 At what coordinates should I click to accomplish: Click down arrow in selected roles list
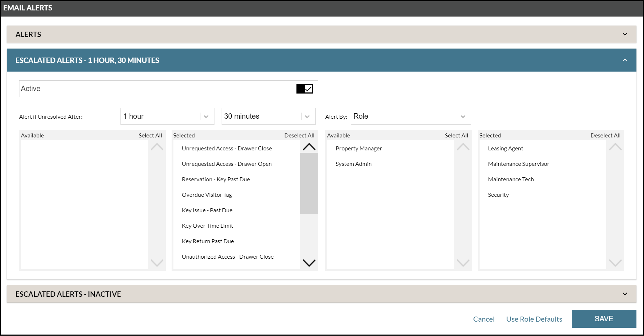pos(615,263)
